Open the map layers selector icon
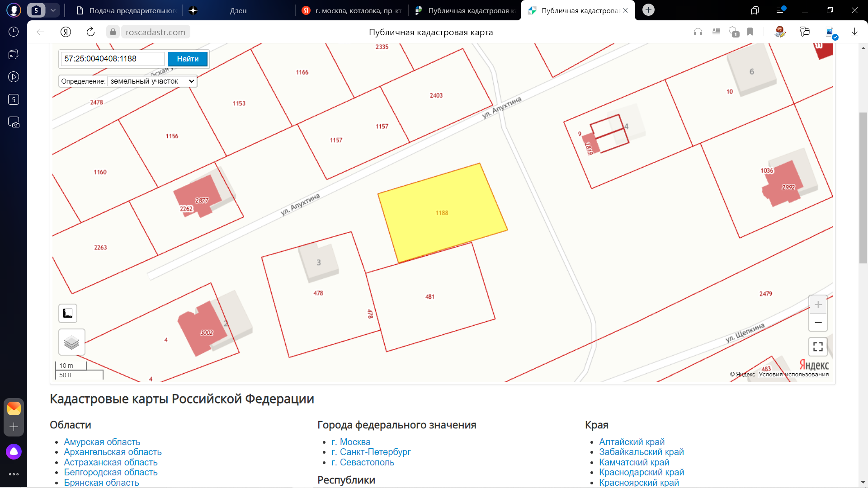Viewport: 868px width, 488px height. click(x=71, y=343)
